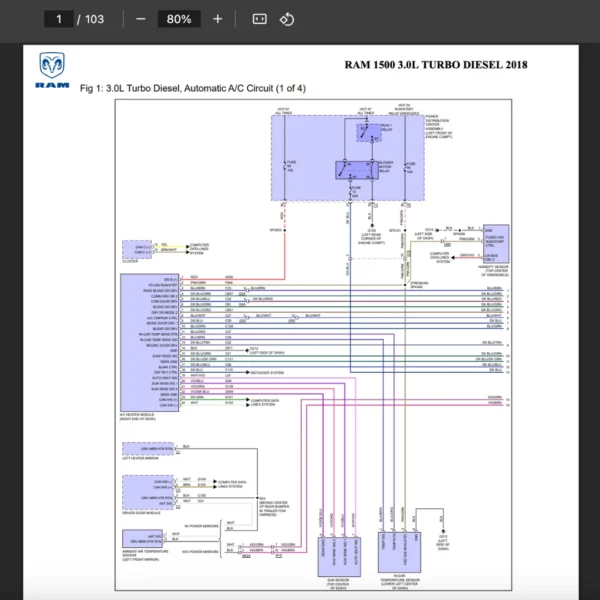Click the zoom out minus button

click(141, 19)
